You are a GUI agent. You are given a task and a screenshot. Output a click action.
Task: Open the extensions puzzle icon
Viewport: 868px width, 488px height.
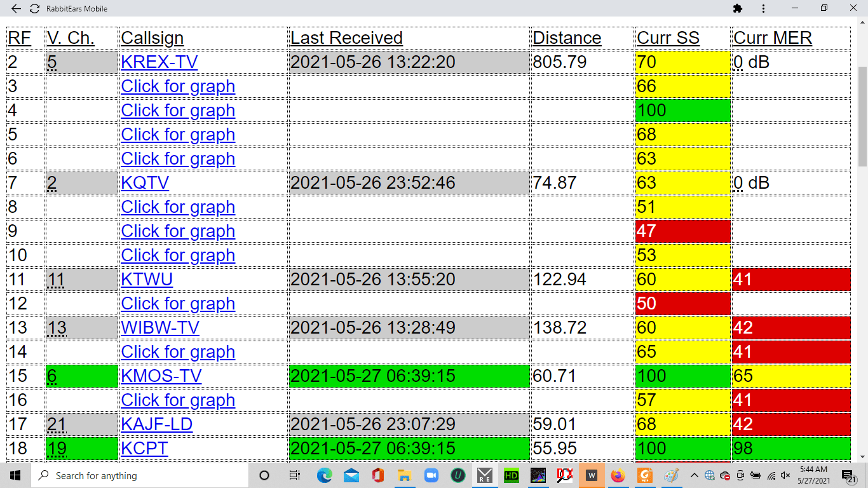coord(738,8)
